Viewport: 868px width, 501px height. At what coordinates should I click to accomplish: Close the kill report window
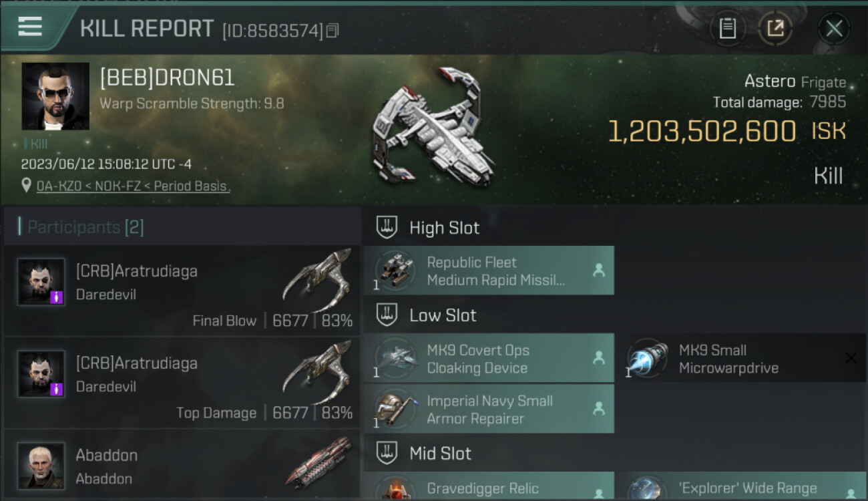click(x=834, y=29)
